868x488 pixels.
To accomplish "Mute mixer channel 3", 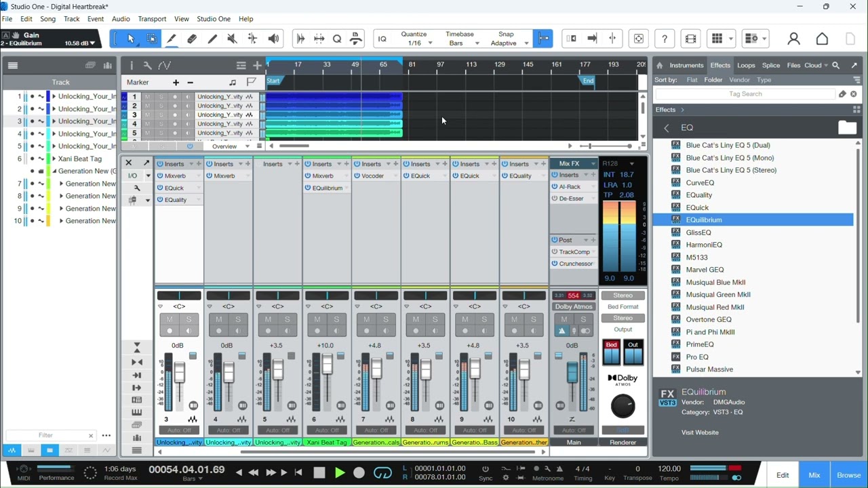I will 170,319.
